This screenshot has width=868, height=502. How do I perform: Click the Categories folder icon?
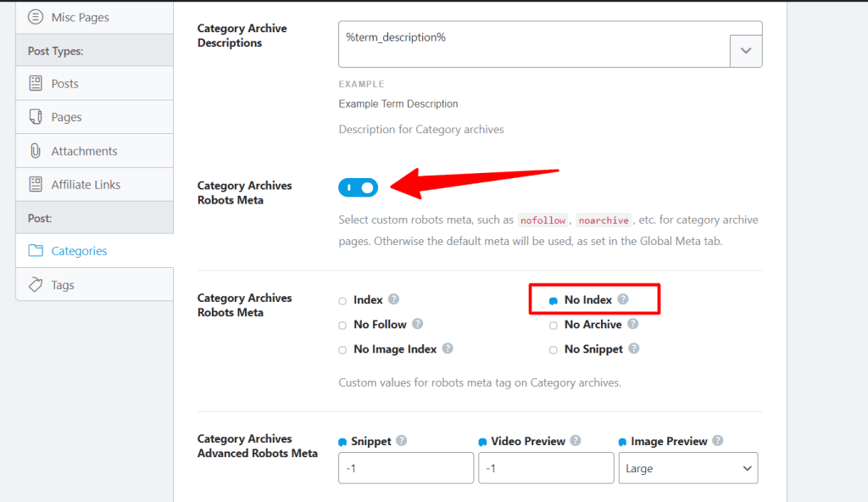(36, 250)
